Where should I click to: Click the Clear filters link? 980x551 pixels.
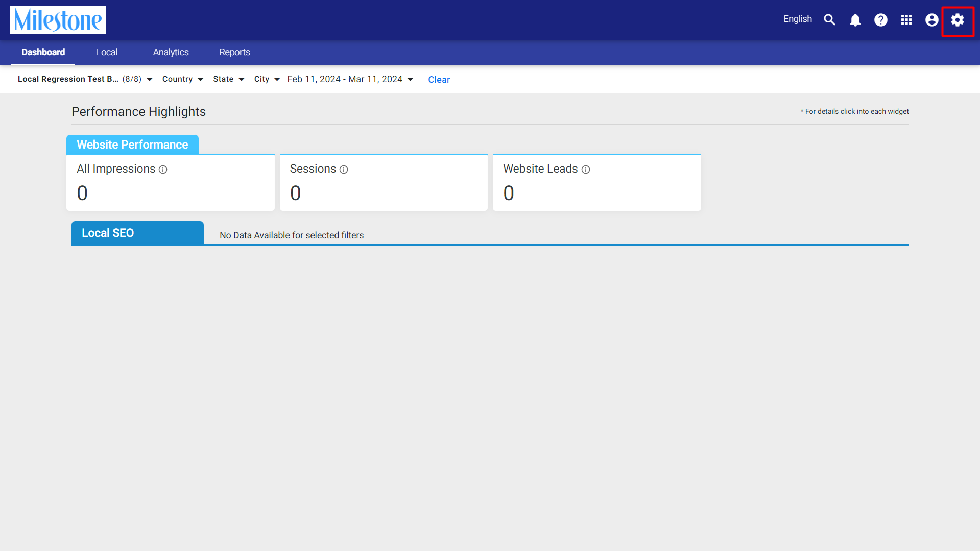[x=439, y=80]
